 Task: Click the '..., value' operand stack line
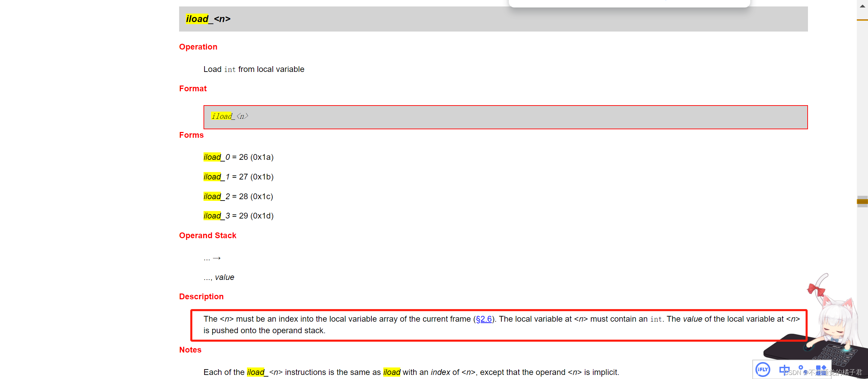(219, 277)
